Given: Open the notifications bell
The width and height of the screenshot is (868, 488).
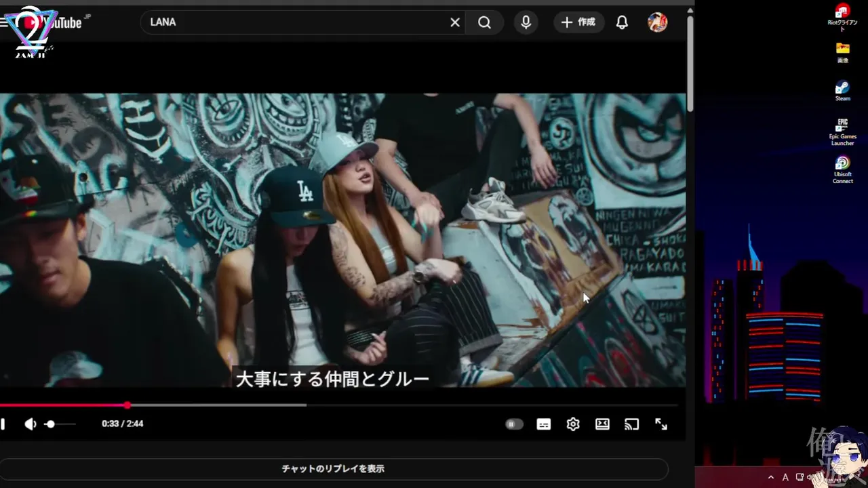Looking at the screenshot, I should pos(622,22).
